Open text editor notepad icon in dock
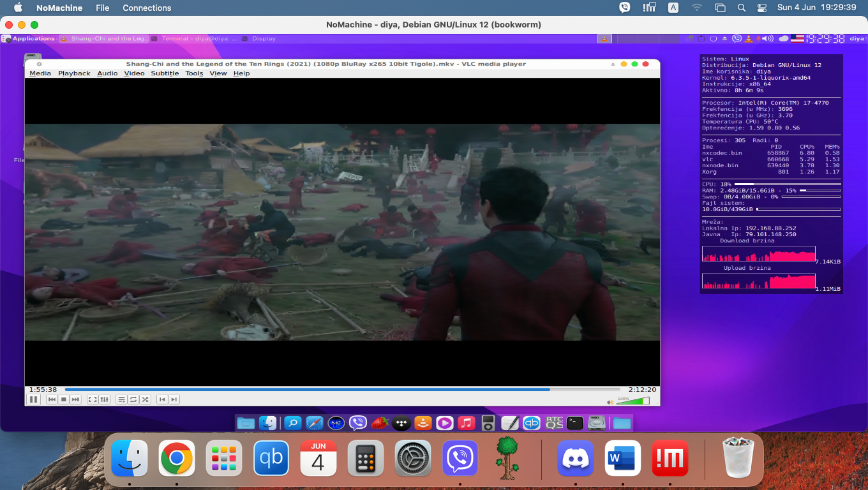This screenshot has height=490, width=868. click(x=510, y=422)
